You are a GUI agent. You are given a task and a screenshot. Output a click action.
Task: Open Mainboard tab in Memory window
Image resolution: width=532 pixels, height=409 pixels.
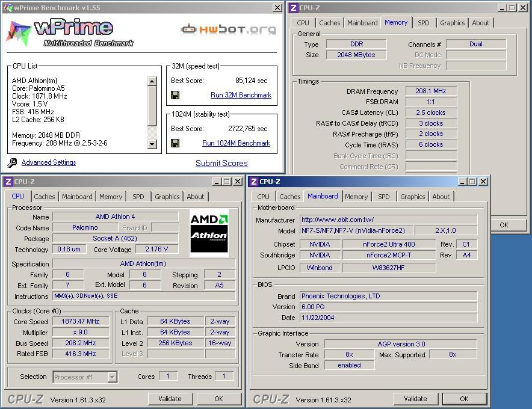[x=362, y=23]
